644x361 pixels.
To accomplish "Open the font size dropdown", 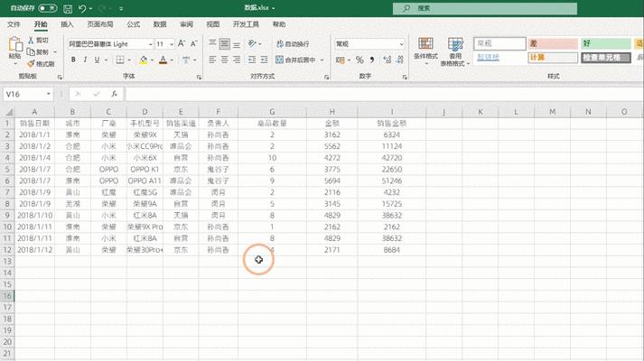I will point(172,44).
